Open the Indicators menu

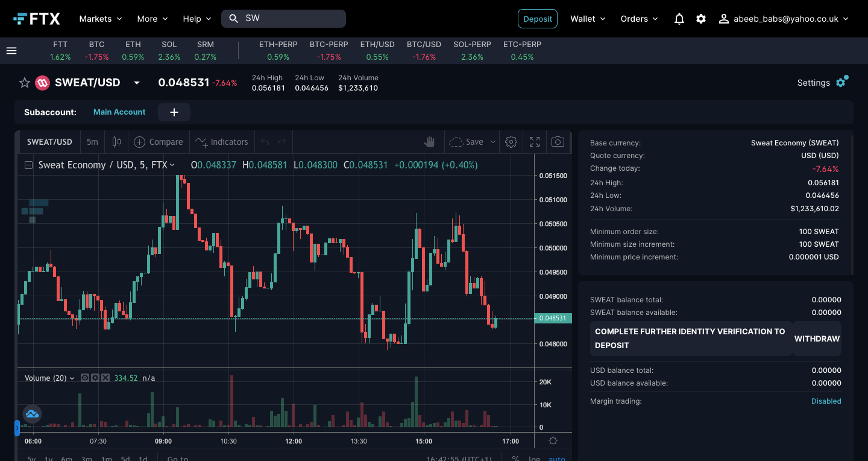[x=221, y=142]
